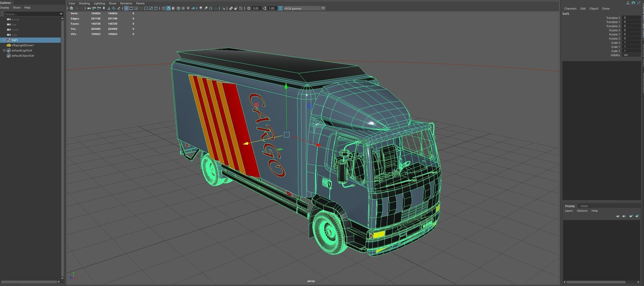Open the Outliner Display menu
This screenshot has height=286, width=644.
(x=4, y=8)
